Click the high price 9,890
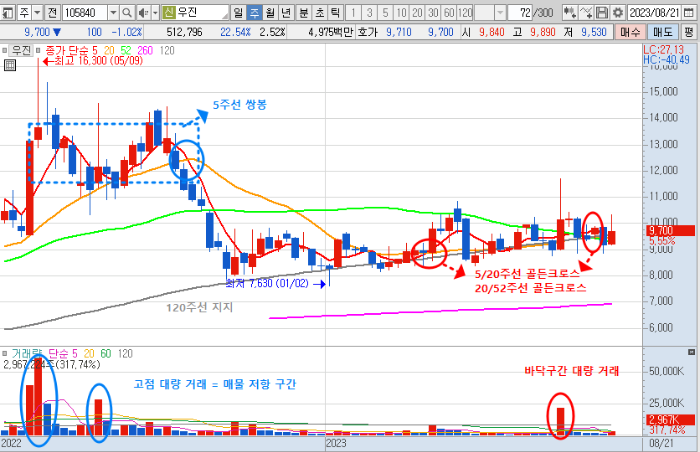This screenshot has width=700, height=452. click(x=543, y=32)
